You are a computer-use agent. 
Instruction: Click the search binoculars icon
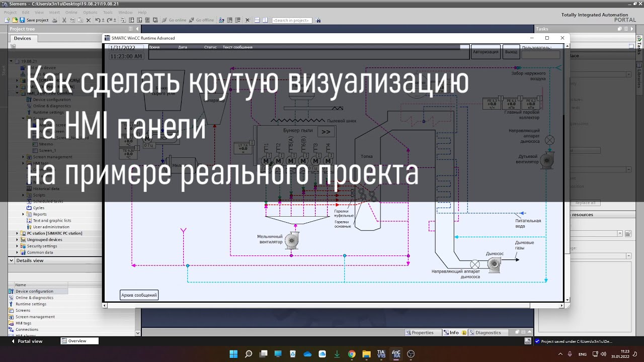click(318, 20)
